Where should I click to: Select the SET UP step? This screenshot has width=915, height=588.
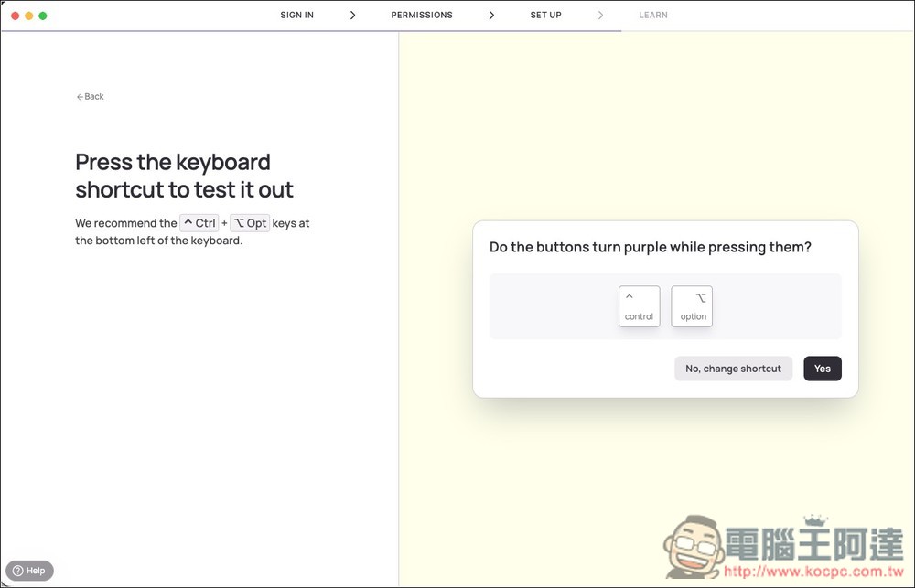[545, 16]
